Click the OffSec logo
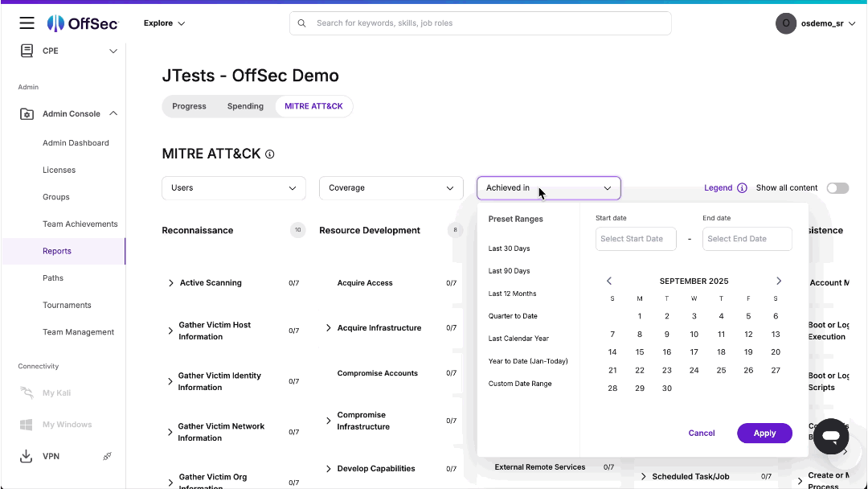The height and width of the screenshot is (489, 868). (x=82, y=23)
